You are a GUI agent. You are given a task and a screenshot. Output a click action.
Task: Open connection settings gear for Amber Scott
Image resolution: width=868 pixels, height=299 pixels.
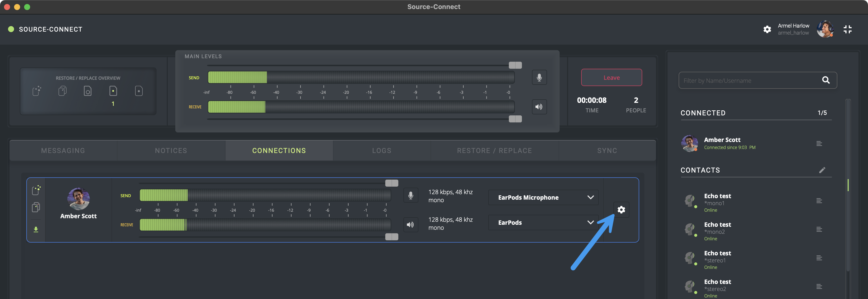tap(621, 210)
